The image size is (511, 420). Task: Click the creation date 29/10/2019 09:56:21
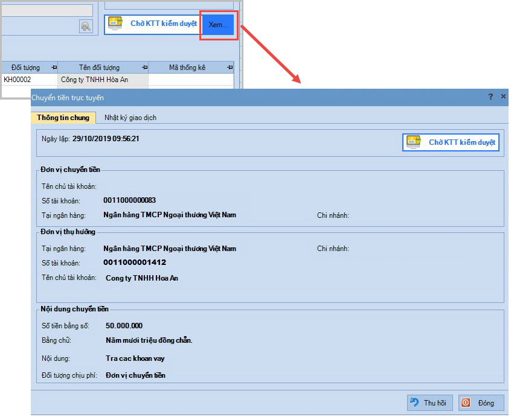point(106,139)
